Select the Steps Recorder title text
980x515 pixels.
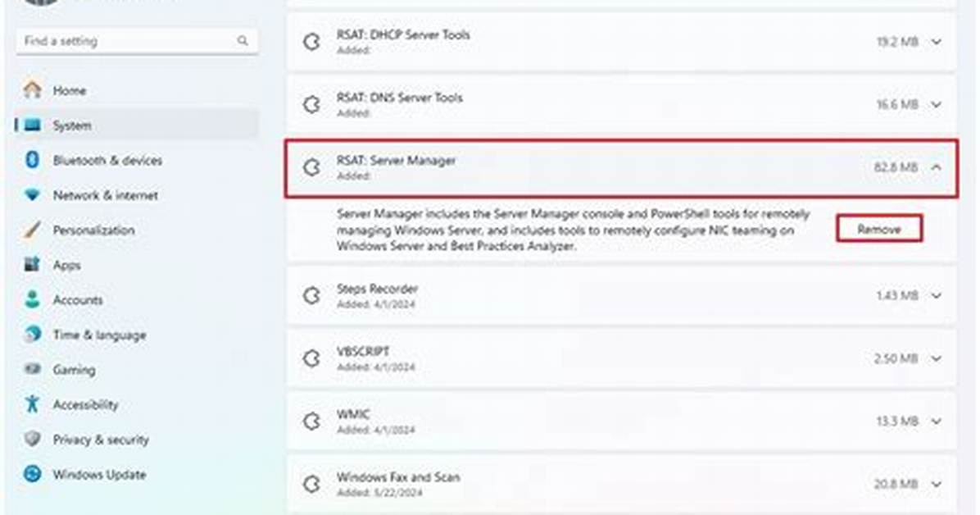[377, 289]
